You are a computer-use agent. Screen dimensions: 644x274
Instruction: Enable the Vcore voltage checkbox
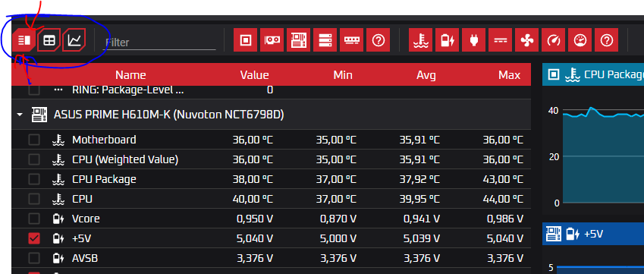coord(34,219)
